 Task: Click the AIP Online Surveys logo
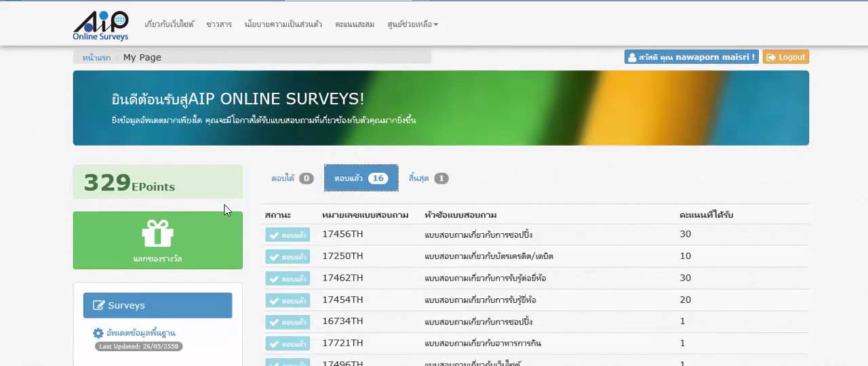100,26
